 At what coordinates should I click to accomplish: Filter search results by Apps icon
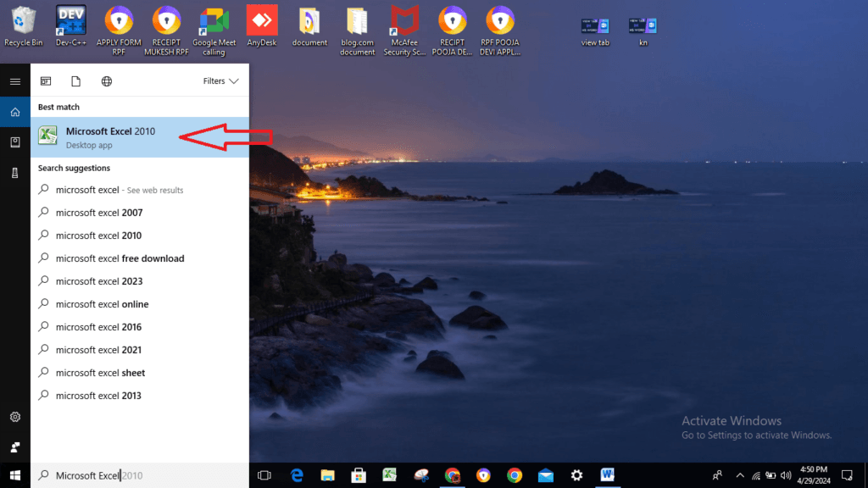tap(46, 81)
